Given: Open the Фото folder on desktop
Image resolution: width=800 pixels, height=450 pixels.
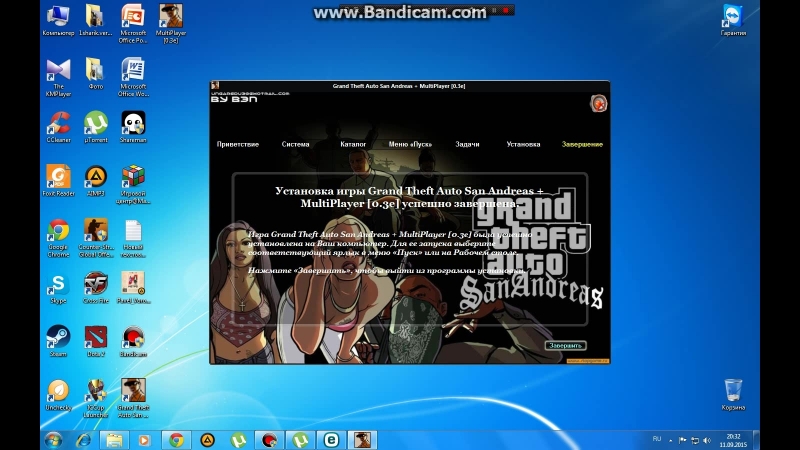Looking at the screenshot, I should click(x=95, y=74).
